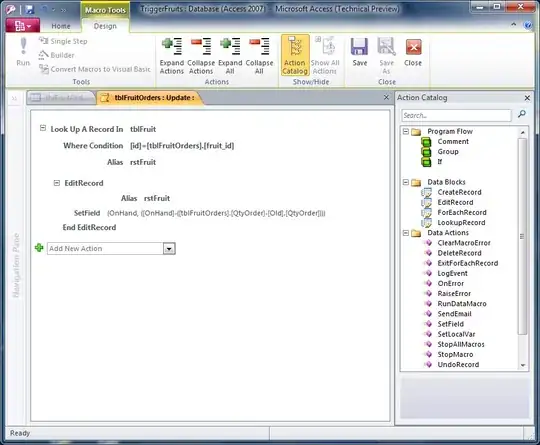Collapse the EditRecord block
Image resolution: width=540 pixels, height=445 pixels.
(x=57, y=183)
